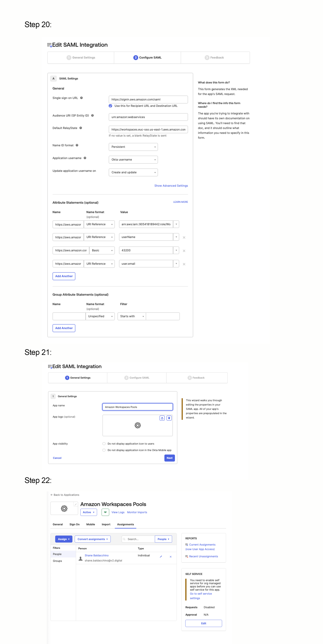Toggle Use this for Recipient URL checkbox
The height and width of the screenshot is (644, 323).
click(x=110, y=106)
